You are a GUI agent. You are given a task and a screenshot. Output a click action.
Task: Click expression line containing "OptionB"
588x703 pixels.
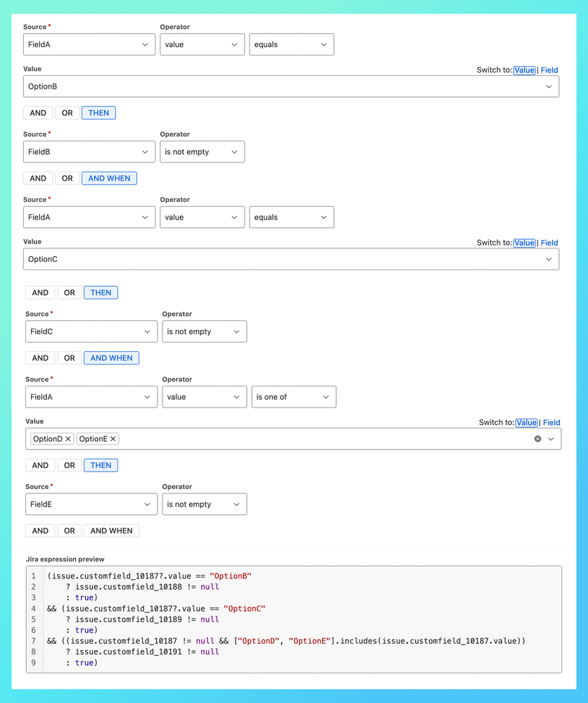pos(149,576)
